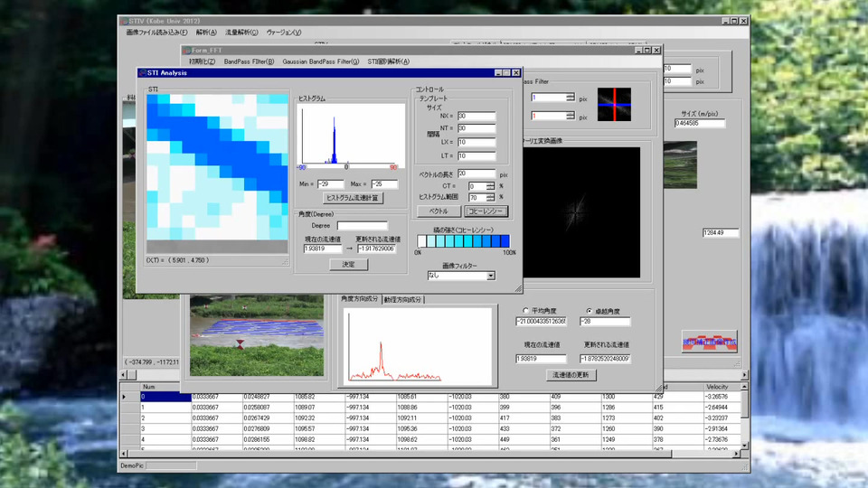
Task: Select the 卓越角度 radio button
Action: coord(590,311)
